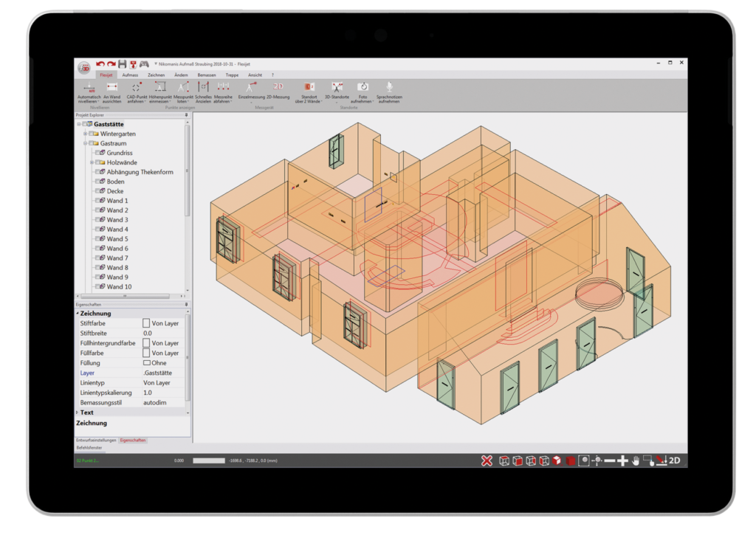Collapse the Gastraum folder

(x=86, y=144)
